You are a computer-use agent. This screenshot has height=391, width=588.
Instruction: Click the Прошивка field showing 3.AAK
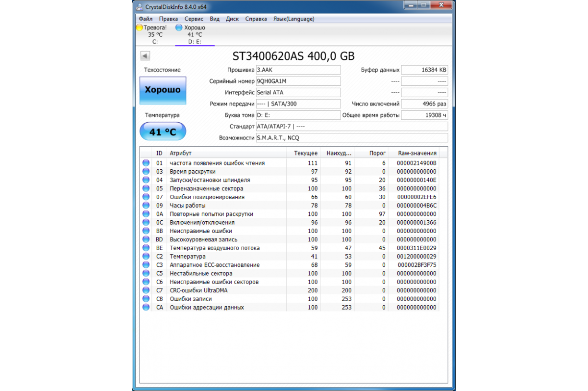coord(298,70)
